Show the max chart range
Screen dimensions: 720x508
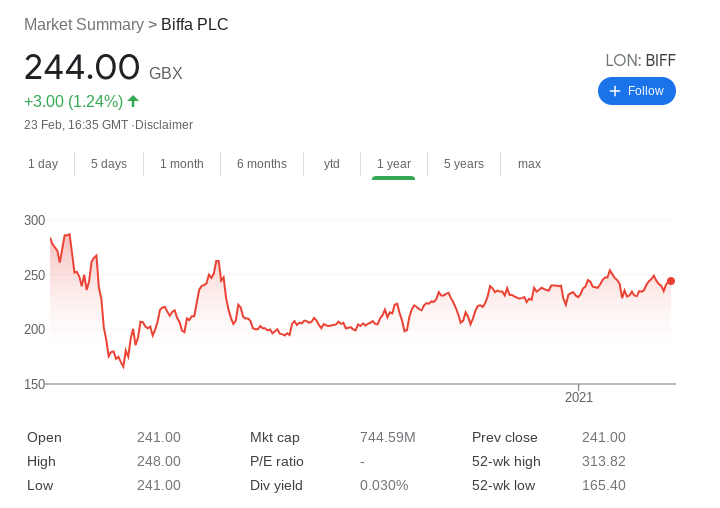pos(529,164)
